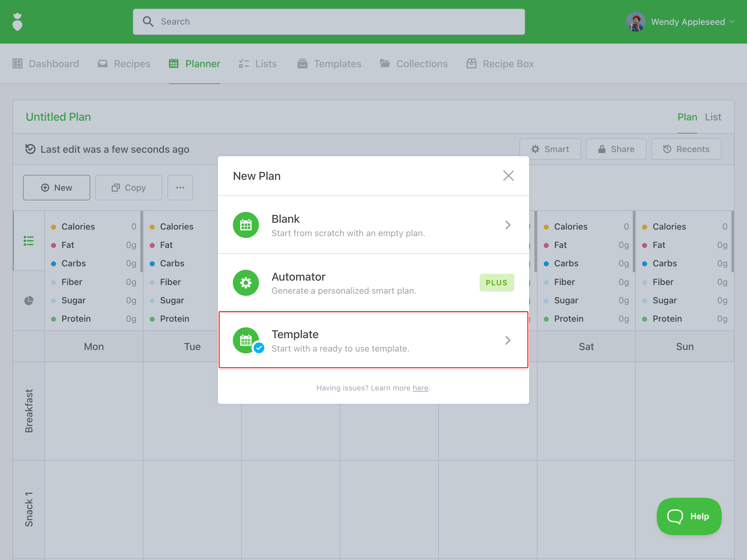The height and width of the screenshot is (560, 747).
Task: Click the chevron on the Template option
Action: 507,340
